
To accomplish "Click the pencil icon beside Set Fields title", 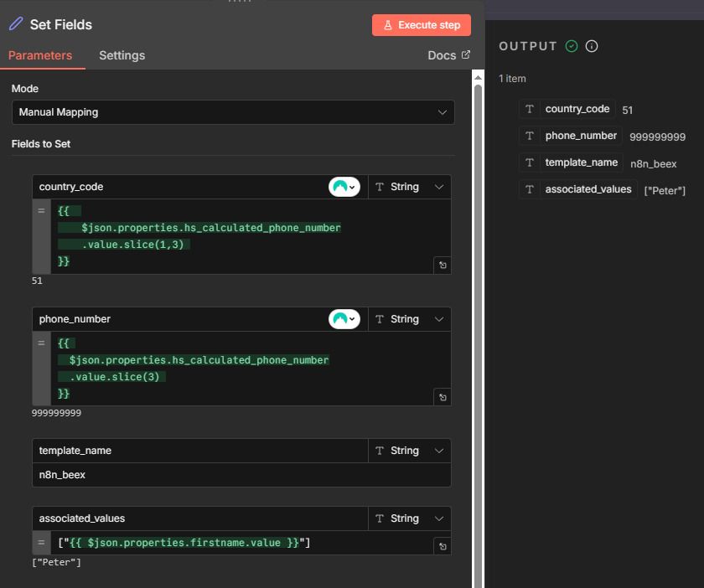I will (16, 24).
